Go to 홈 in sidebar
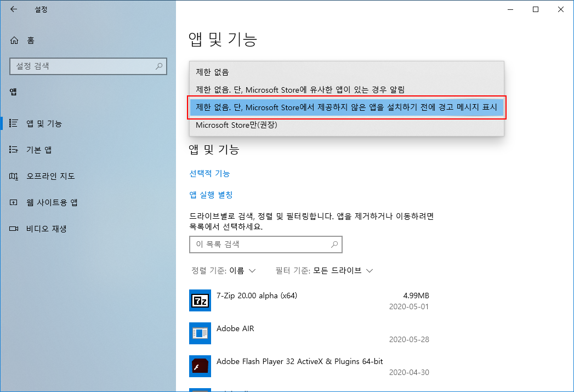The width and height of the screenshot is (574, 392). (88, 40)
